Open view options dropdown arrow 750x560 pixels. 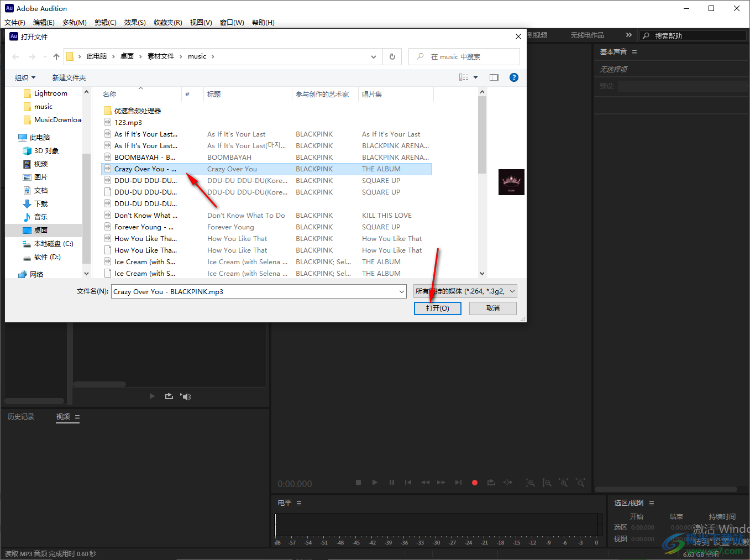click(x=475, y=77)
